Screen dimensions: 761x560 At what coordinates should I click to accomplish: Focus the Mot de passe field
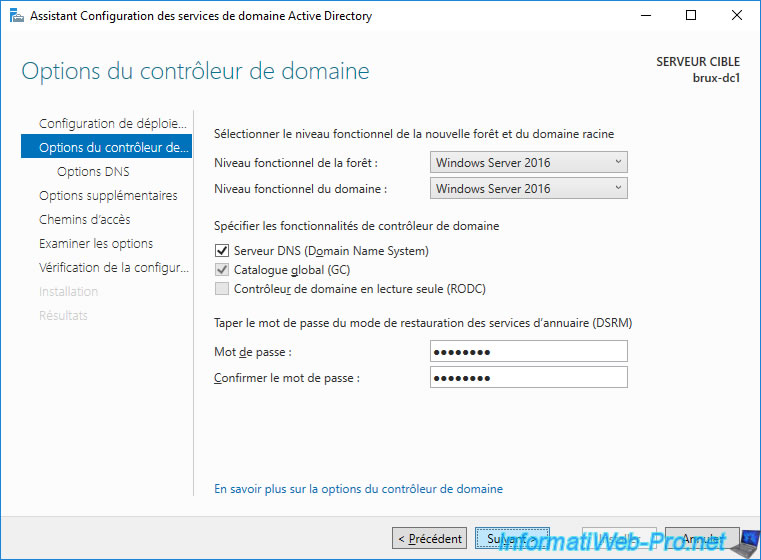pyautogui.click(x=528, y=351)
